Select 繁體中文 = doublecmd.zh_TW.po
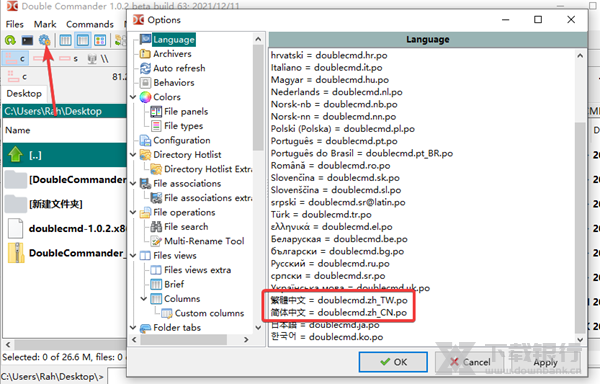The height and width of the screenshot is (384, 600). 339,301
